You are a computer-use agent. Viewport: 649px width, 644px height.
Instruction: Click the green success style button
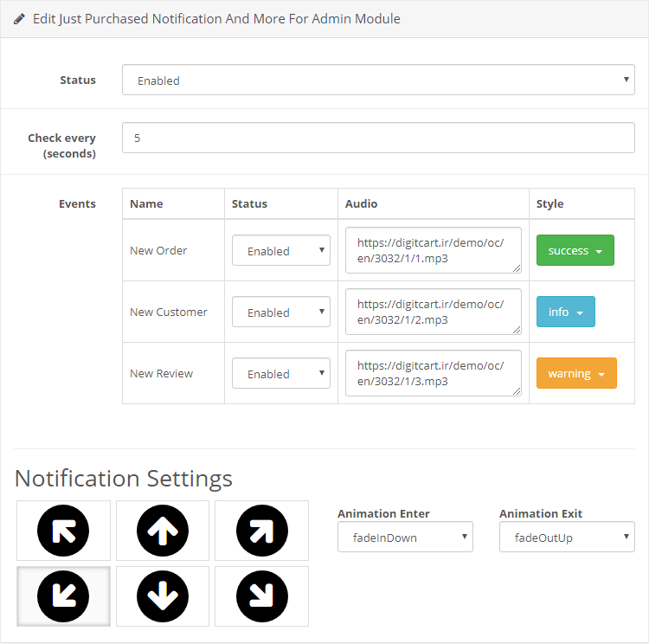tap(575, 250)
